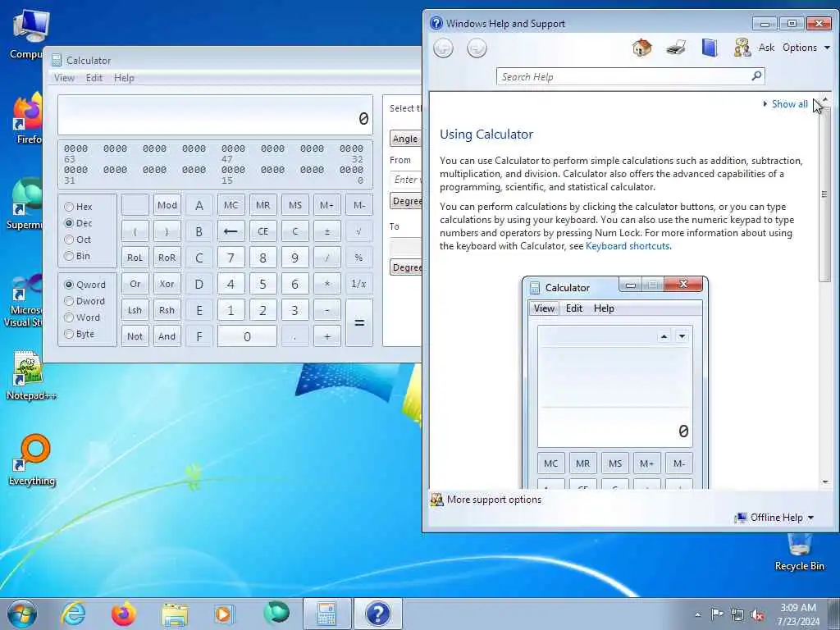Switch to Help and Support taskbar button
The height and width of the screenshot is (630, 840).
(377, 614)
